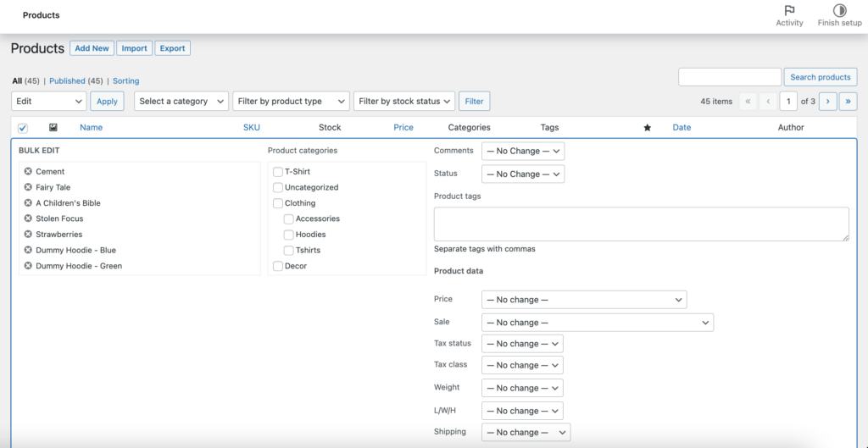The image size is (868, 448).
Task: Click the Search products button
Action: click(x=821, y=77)
